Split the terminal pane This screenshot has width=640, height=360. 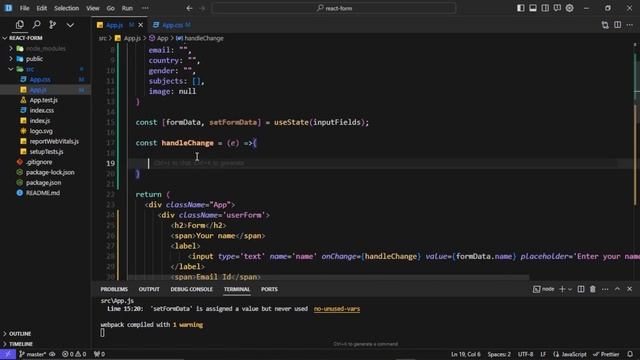[x=581, y=289]
